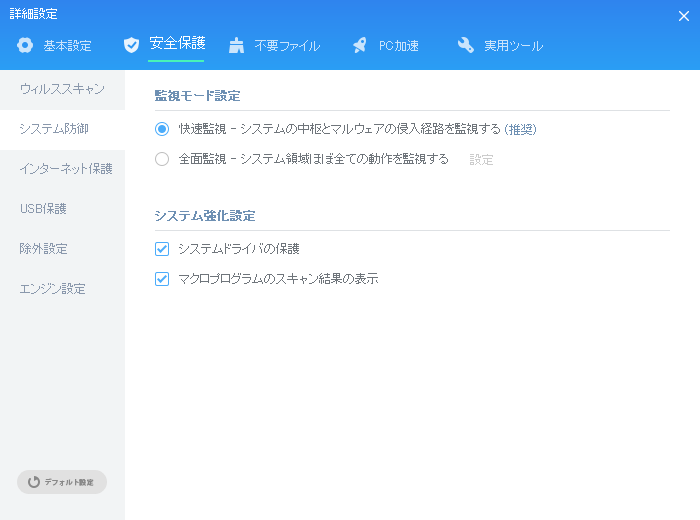Open インターネット保護 settings
This screenshot has height=520, width=700.
(x=62, y=169)
